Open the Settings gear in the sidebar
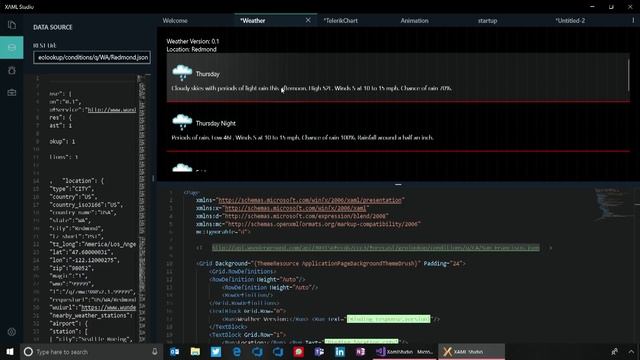 click(x=12, y=332)
